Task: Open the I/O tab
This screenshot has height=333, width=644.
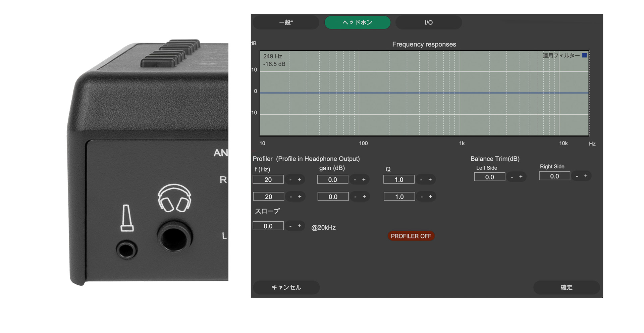Action: click(429, 22)
